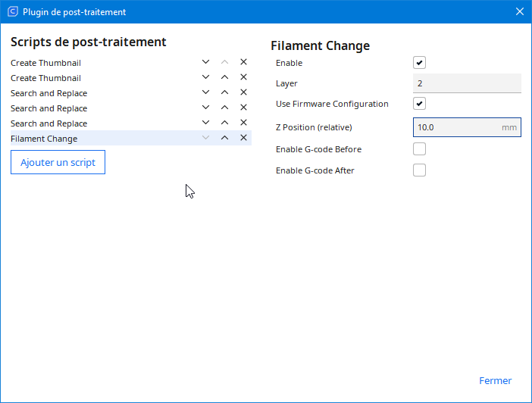Move first Search and Replace script down

coord(205,92)
